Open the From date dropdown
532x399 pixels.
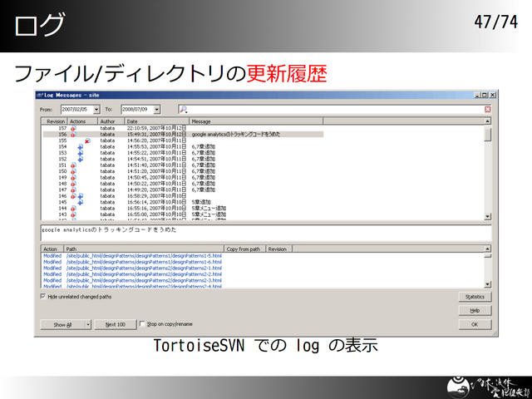pos(96,109)
